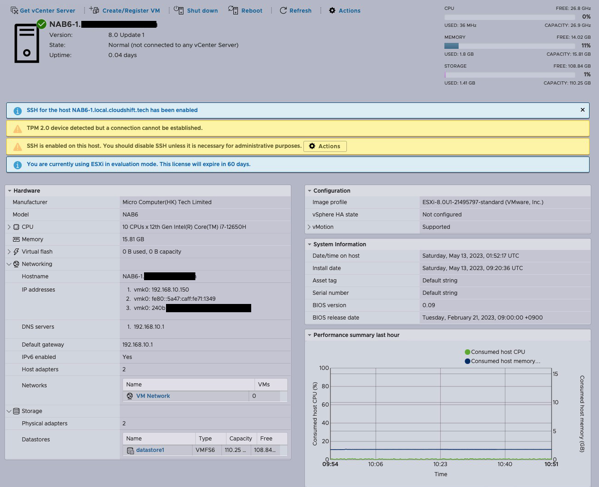Click the vSphere HA state Not configured
This screenshot has width=599, height=487.
pos(442,214)
